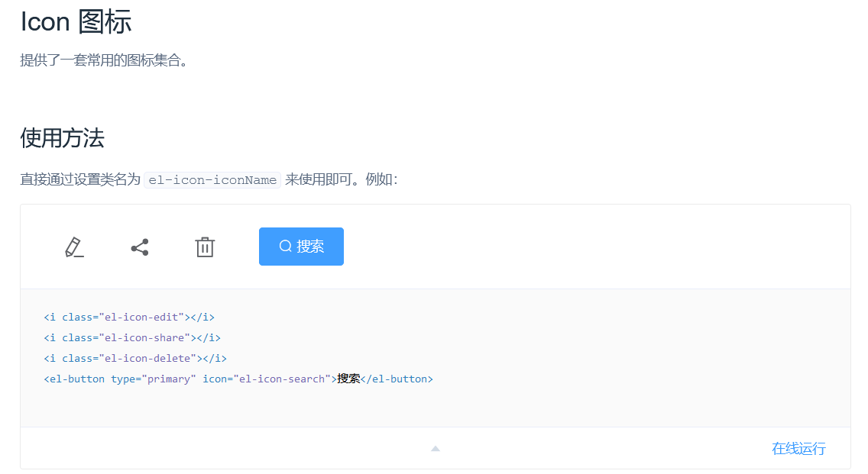Click the share icon in the demo
The height and width of the screenshot is (474, 868).
(x=139, y=247)
